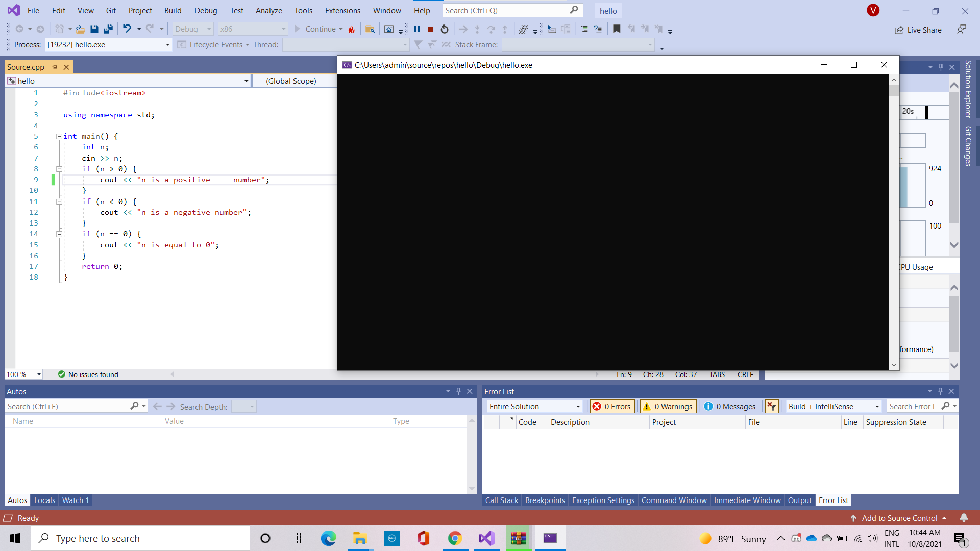Open the Debug menu
Screen dimensions: 980x551
pos(205,10)
